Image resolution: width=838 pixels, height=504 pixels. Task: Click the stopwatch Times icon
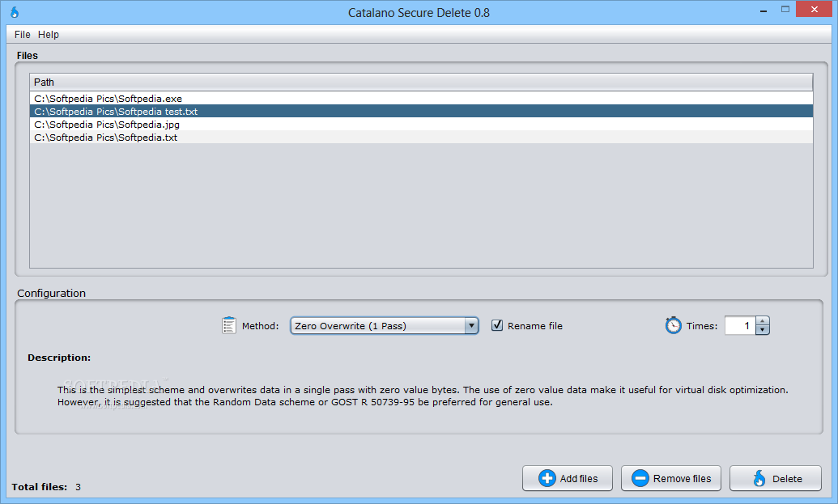tap(673, 325)
